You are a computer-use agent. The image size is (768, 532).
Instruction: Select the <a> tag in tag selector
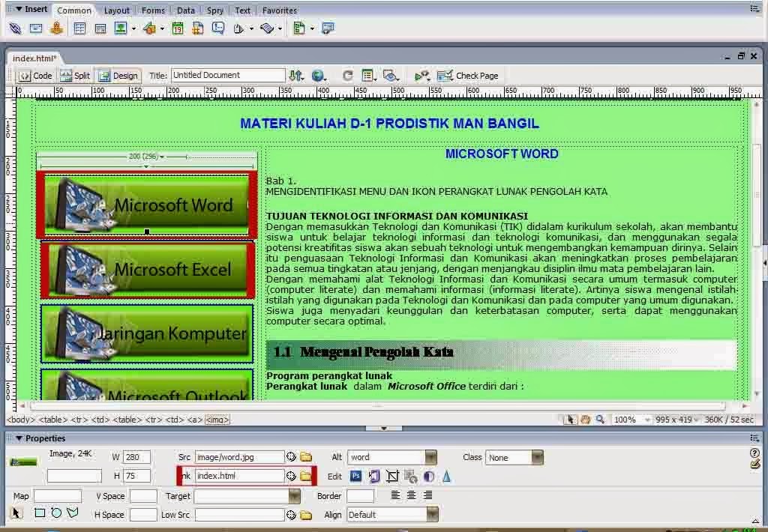[x=194, y=420]
